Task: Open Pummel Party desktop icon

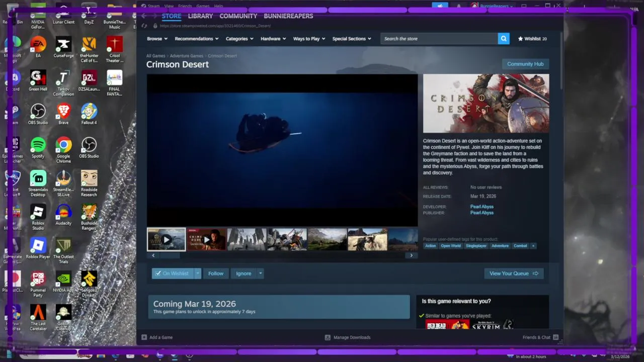Action: click(38, 284)
